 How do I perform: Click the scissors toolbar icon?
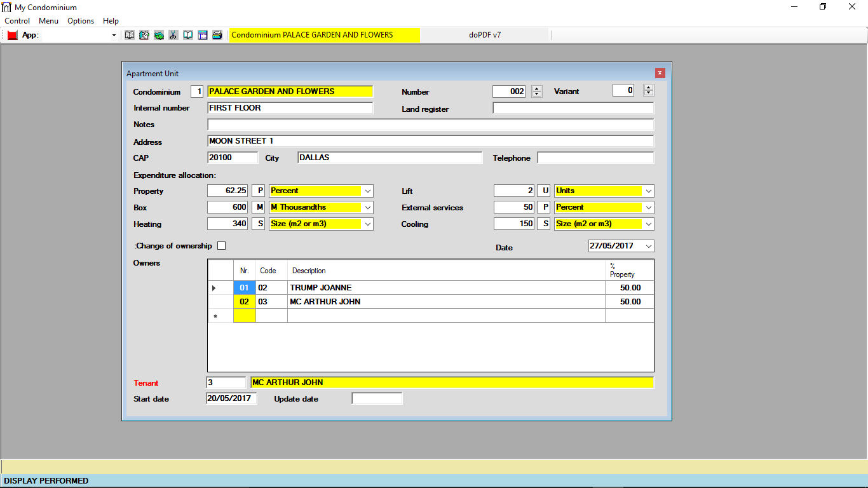pos(173,35)
